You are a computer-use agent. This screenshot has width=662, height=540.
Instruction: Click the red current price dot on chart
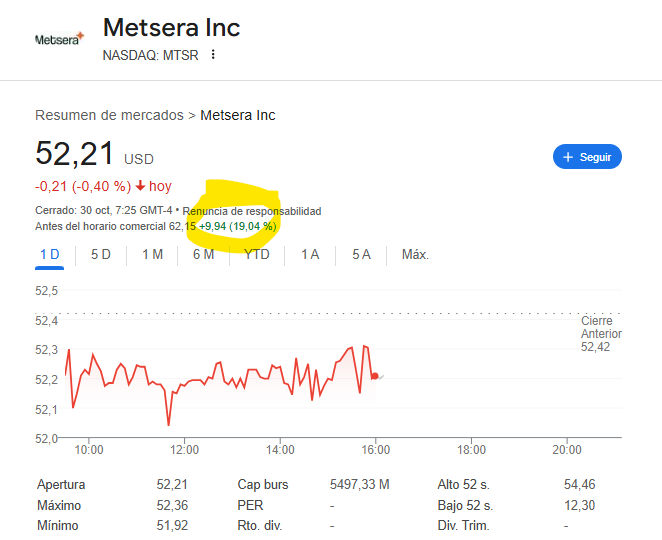point(374,376)
